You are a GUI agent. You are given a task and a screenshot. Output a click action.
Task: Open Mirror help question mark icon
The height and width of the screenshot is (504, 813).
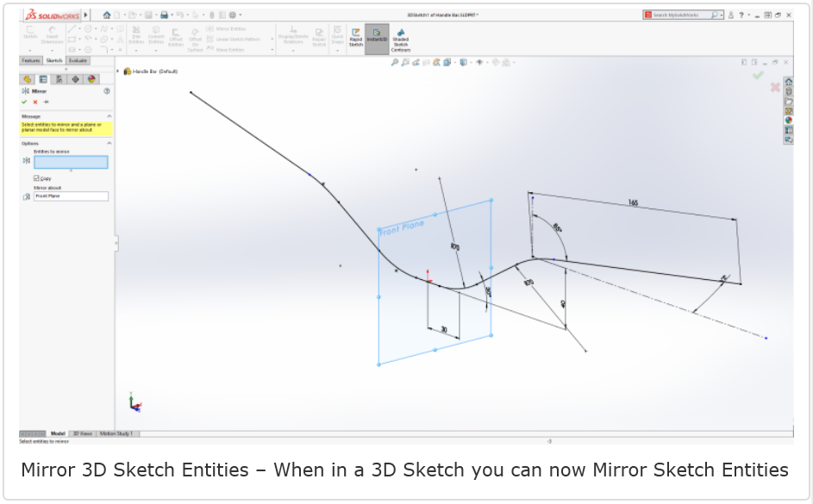[107, 90]
